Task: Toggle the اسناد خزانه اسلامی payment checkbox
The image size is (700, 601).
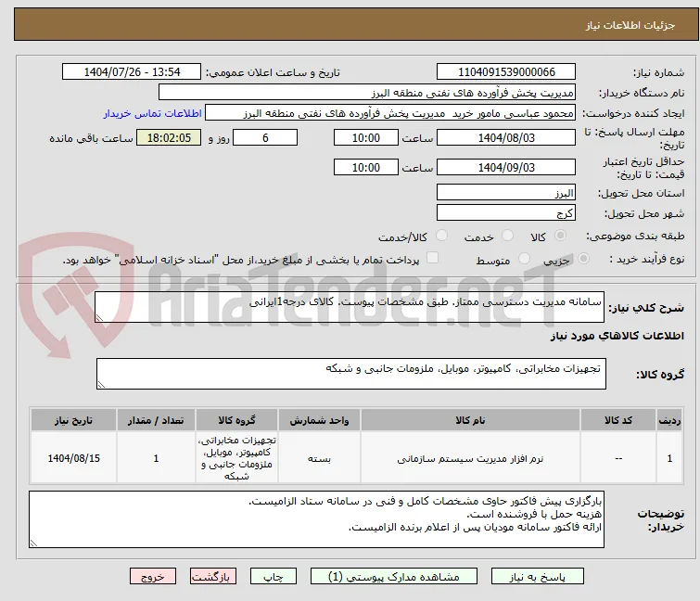Action: [x=432, y=258]
